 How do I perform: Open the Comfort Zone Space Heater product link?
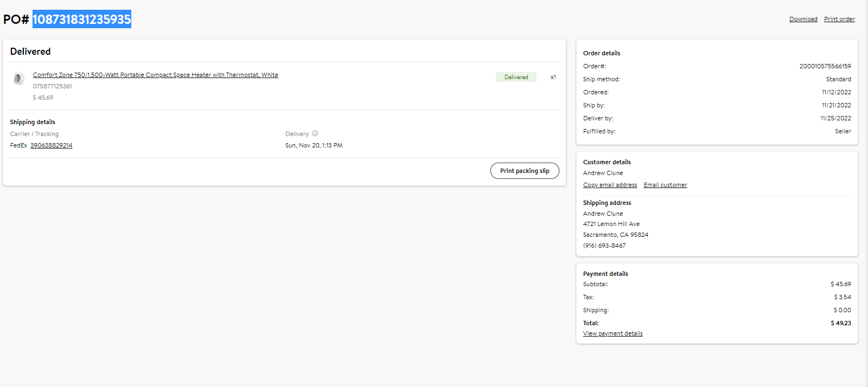coord(155,75)
